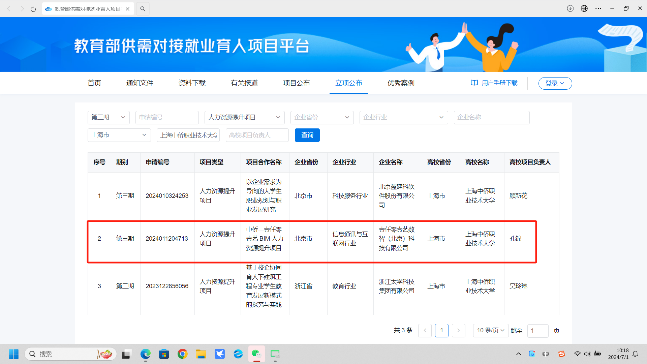Expand the 上海市 university province dropdown
This screenshot has height=364, width=647.
click(x=119, y=135)
